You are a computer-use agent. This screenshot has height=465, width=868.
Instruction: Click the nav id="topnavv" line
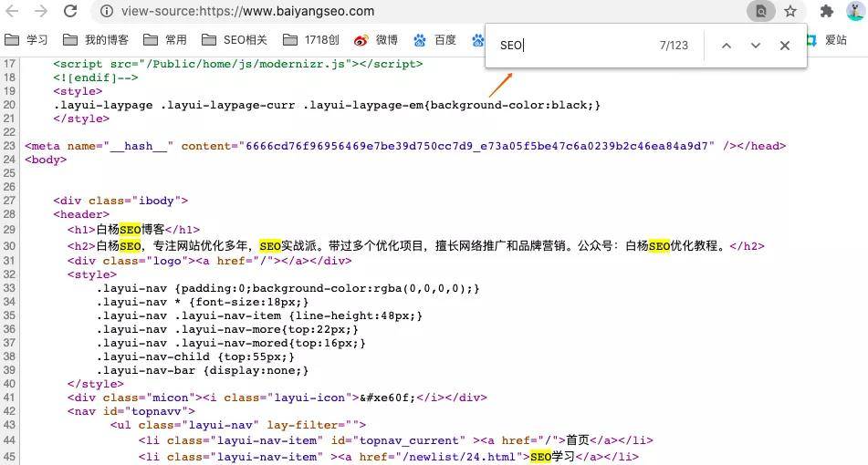tap(131, 411)
